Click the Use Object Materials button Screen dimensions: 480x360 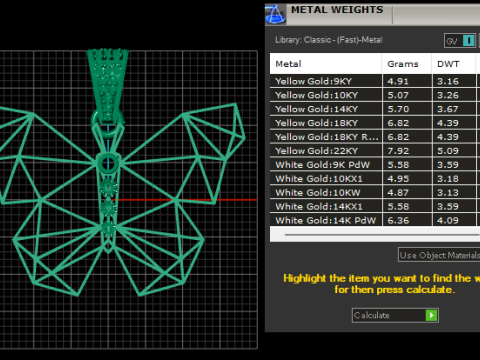point(439,255)
